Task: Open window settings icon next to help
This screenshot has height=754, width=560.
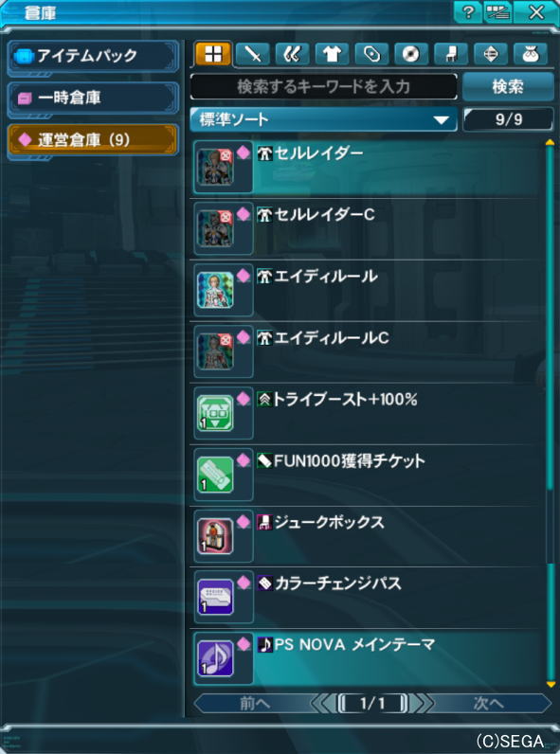Action: point(498,12)
